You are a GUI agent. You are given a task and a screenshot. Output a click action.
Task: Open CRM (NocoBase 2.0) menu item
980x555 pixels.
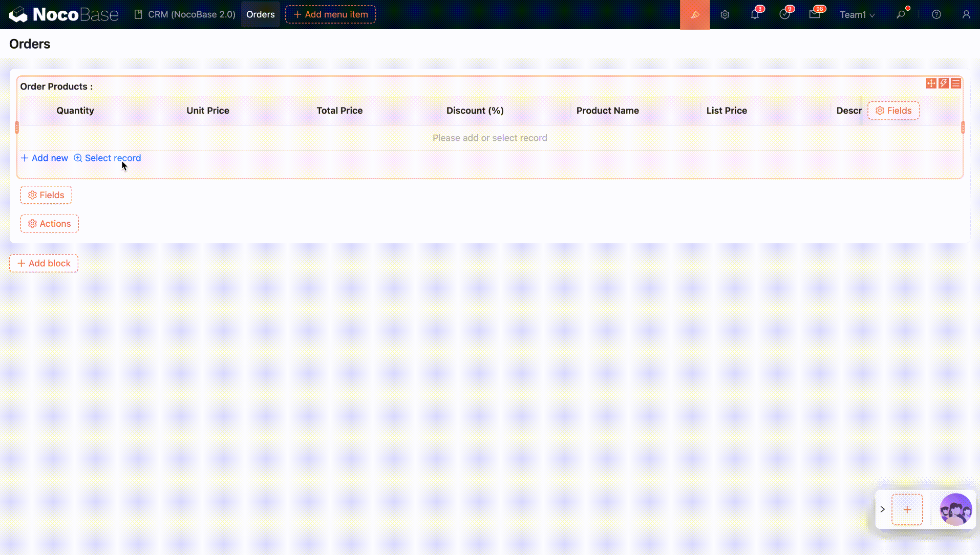pos(185,14)
